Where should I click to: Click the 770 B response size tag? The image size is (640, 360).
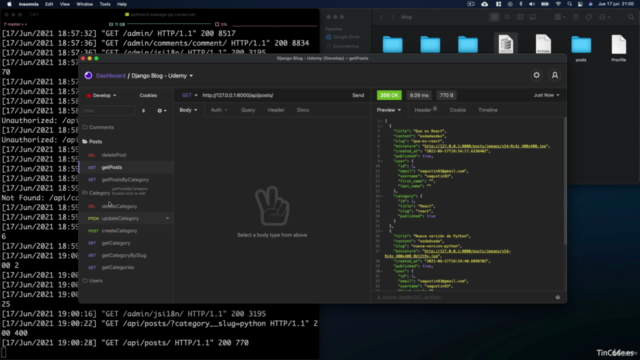point(447,95)
